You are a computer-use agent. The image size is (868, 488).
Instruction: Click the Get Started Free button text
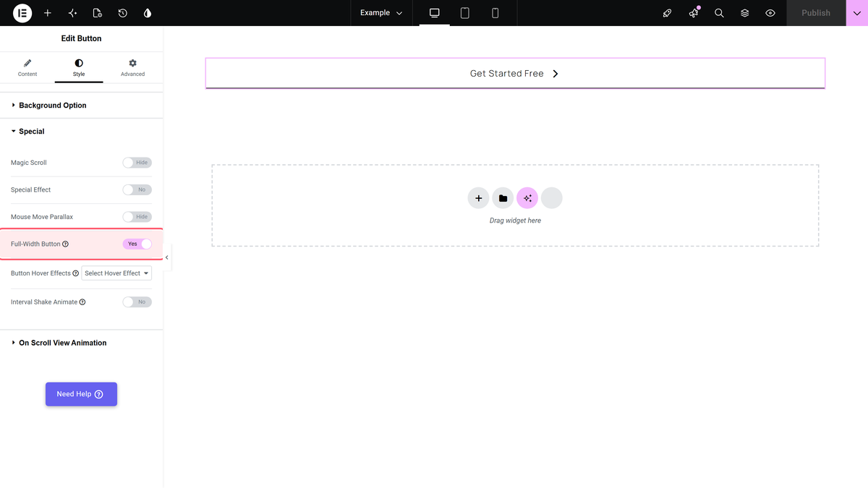[x=507, y=74]
